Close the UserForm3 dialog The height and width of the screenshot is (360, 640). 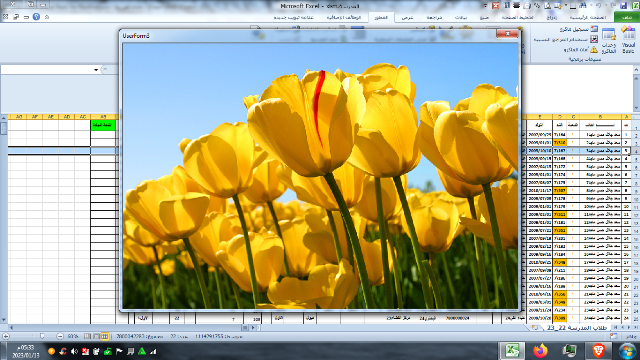507,33
